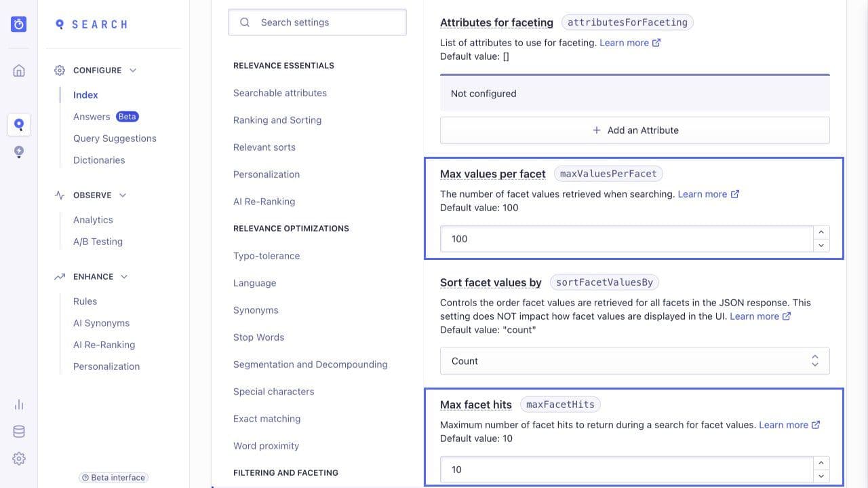868x488 pixels.
Task: Go to Typo-tolerance settings
Action: pos(267,256)
